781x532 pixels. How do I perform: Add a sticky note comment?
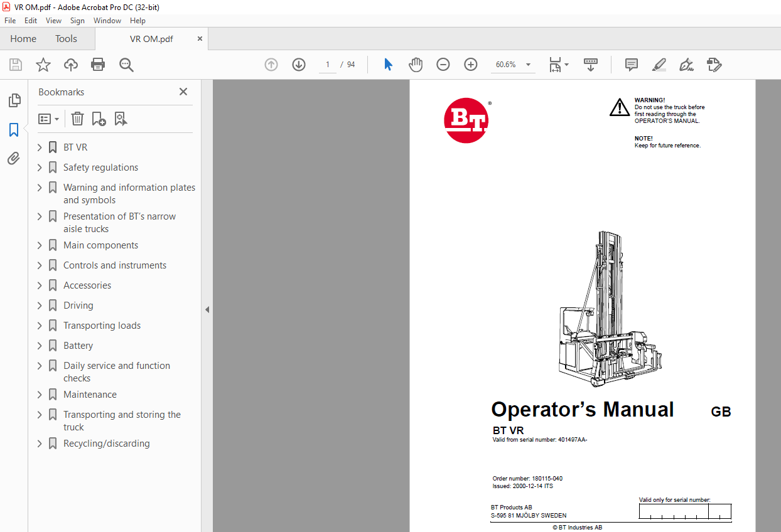point(632,65)
